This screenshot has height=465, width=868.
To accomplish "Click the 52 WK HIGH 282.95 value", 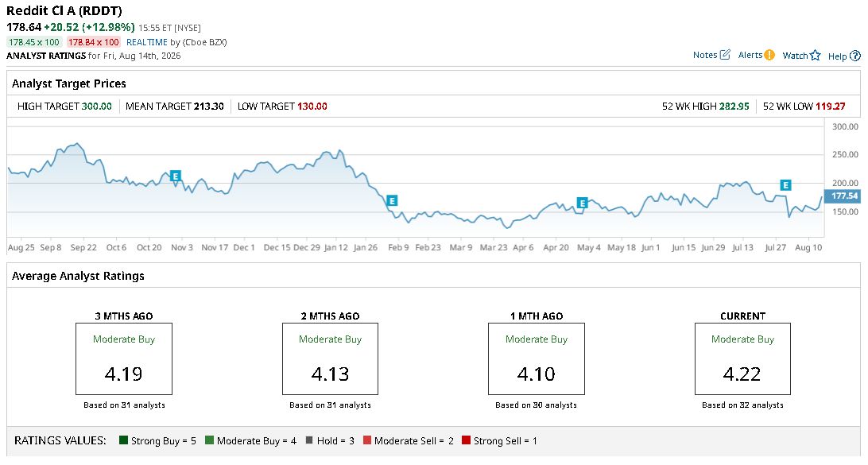I will (x=734, y=107).
